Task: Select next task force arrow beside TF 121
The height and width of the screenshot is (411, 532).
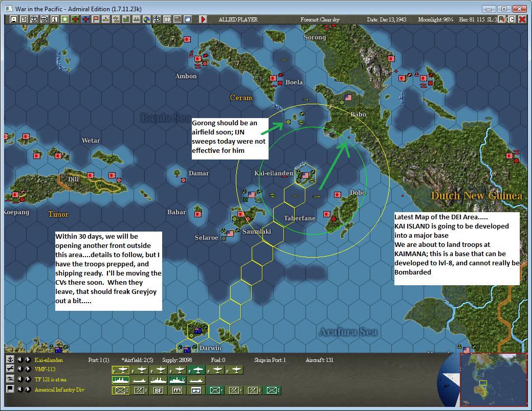Action: 28,379
